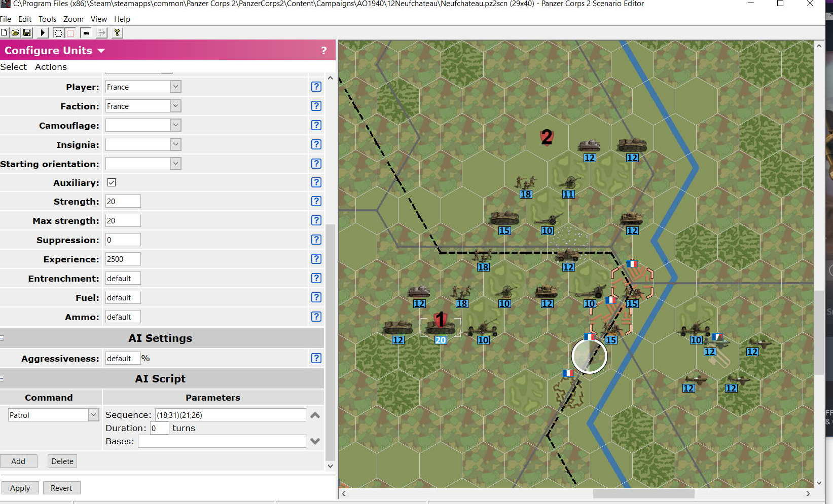Click the Add script command button

coord(18,461)
